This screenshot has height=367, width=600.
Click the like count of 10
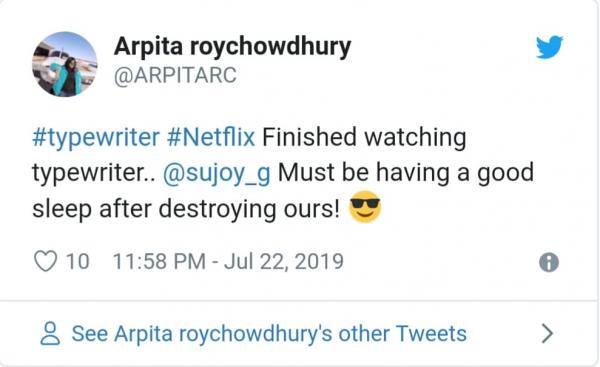click(x=78, y=262)
